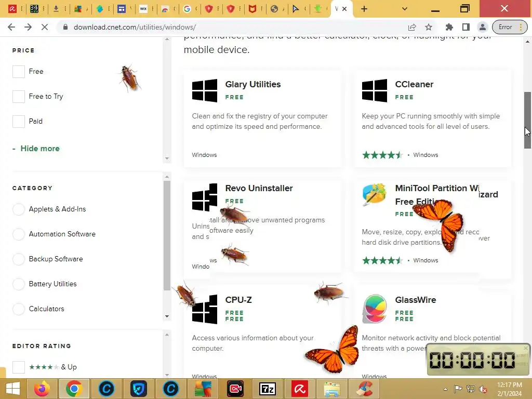Switch to the download arrow tab

coord(56,9)
